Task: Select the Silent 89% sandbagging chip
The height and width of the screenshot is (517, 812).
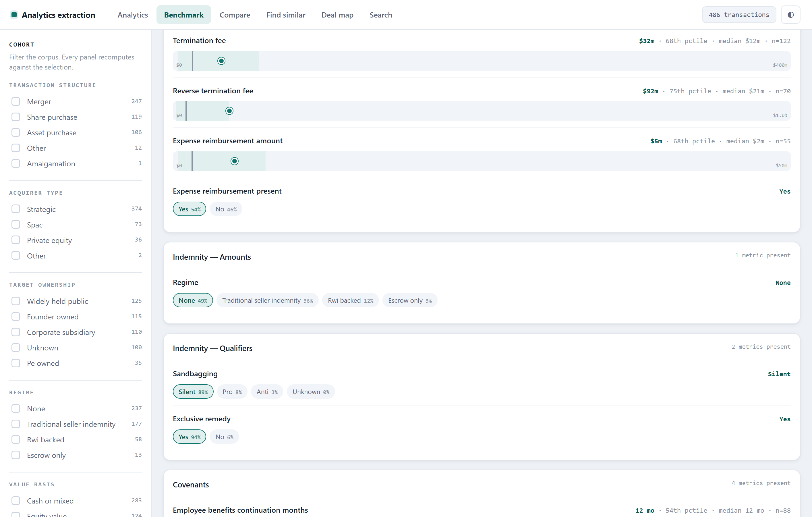Action: [193, 392]
